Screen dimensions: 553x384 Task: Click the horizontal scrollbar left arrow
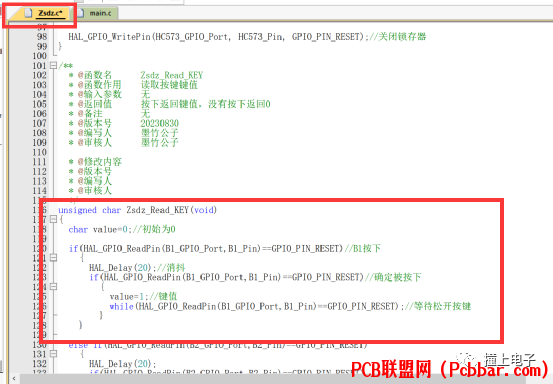(x=14, y=379)
